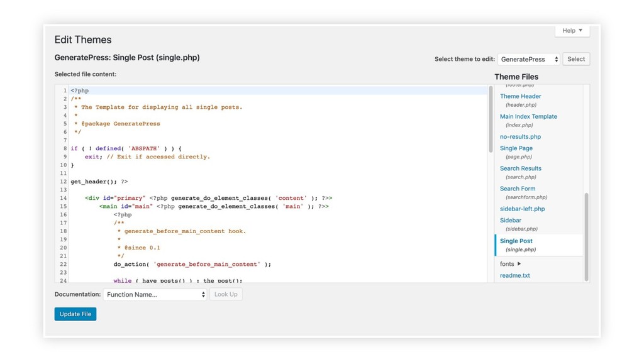Open the Theme Header file link
Viewport: 644px width, 362px height.
(x=520, y=96)
